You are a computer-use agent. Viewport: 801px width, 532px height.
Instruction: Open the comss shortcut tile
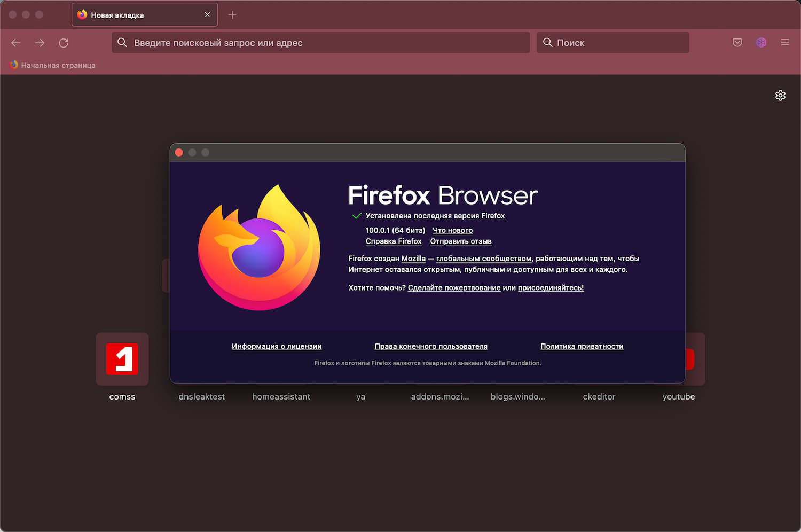pyautogui.click(x=122, y=359)
